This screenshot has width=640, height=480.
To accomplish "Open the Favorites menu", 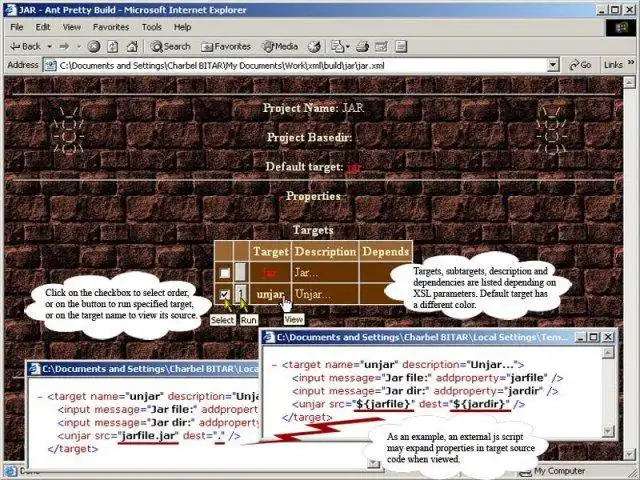I will coord(111,27).
